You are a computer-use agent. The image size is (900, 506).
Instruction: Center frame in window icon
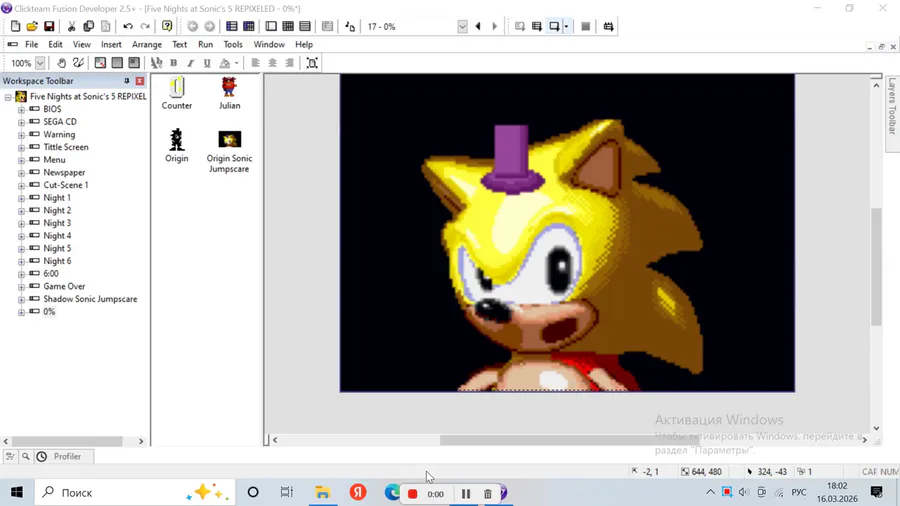[x=312, y=63]
